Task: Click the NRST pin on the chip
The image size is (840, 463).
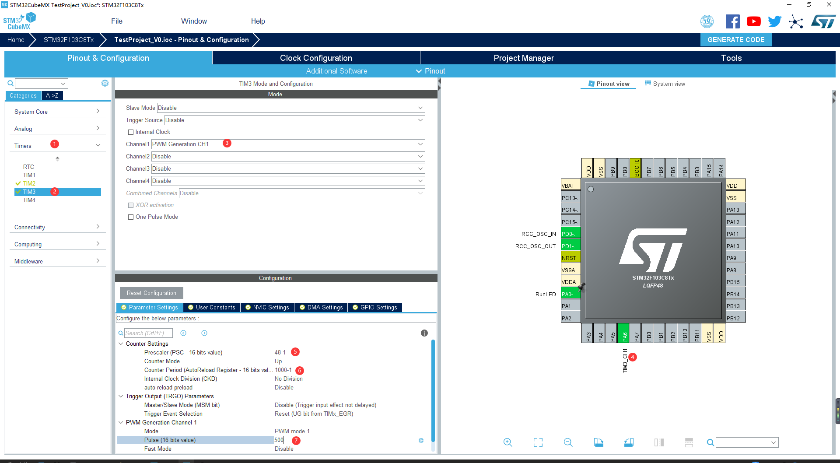Action: click(570, 258)
